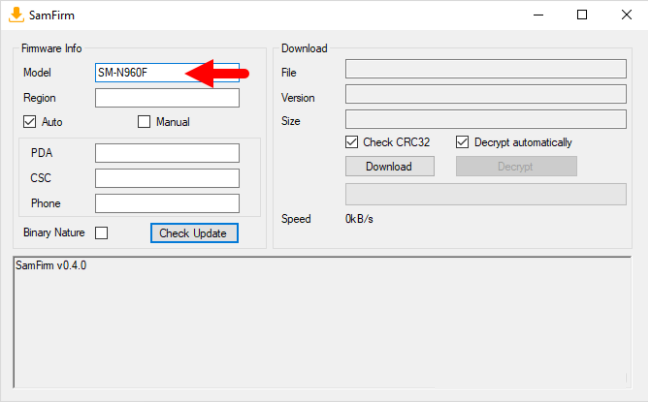648x402 pixels.
Task: Focus the Region text box
Action: tap(167, 98)
